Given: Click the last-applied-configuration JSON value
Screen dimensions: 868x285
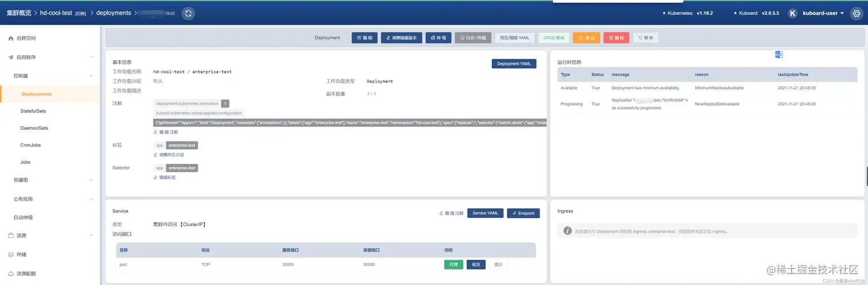Looking at the screenshot, I should click(x=350, y=123).
